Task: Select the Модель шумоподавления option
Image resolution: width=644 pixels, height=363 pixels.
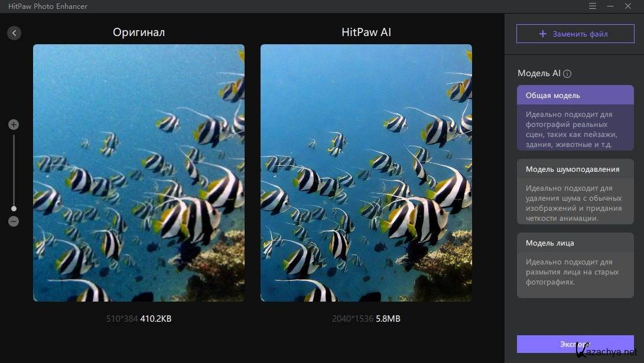Action: tap(575, 192)
